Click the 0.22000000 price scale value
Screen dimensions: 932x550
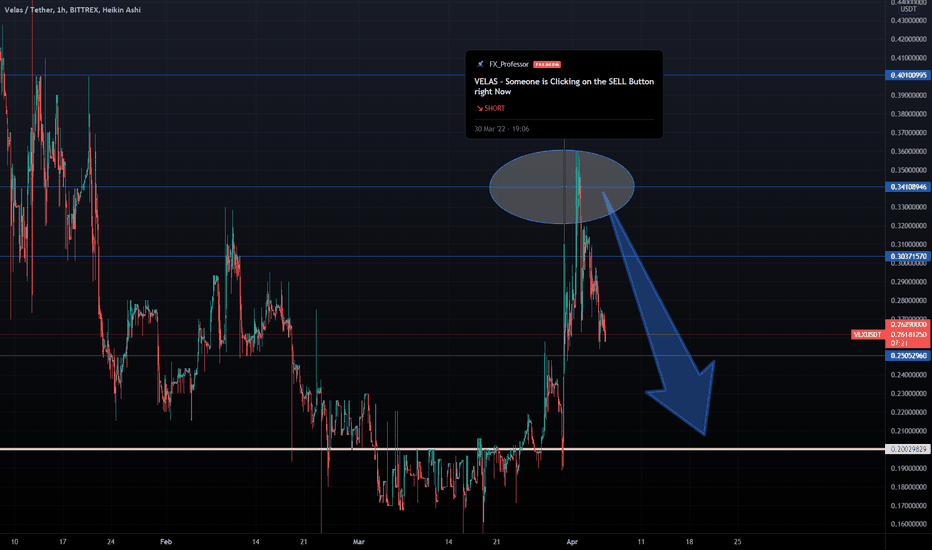(x=909, y=412)
